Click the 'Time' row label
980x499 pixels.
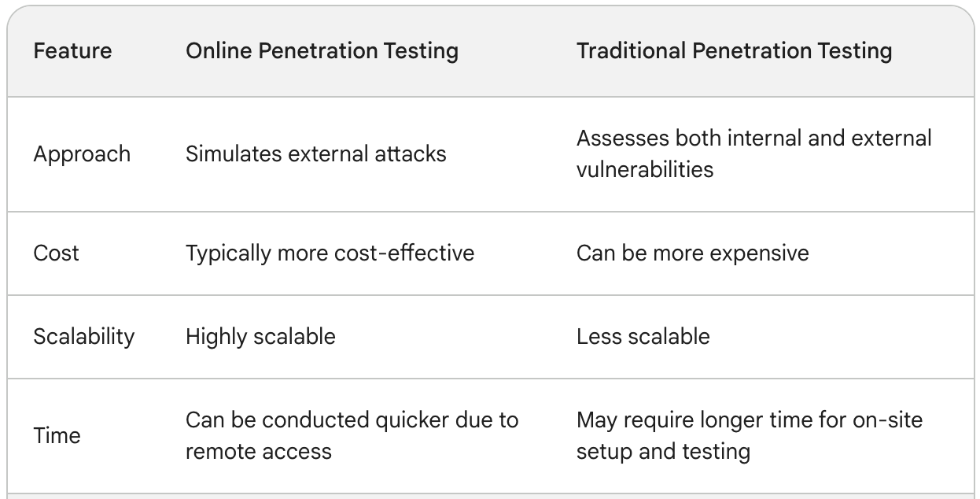[x=57, y=436]
